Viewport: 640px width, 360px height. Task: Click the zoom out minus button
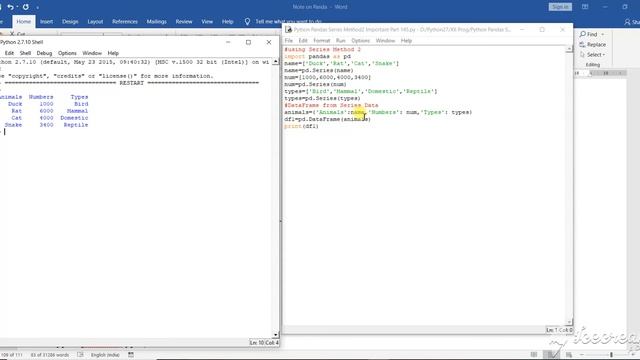(582, 355)
